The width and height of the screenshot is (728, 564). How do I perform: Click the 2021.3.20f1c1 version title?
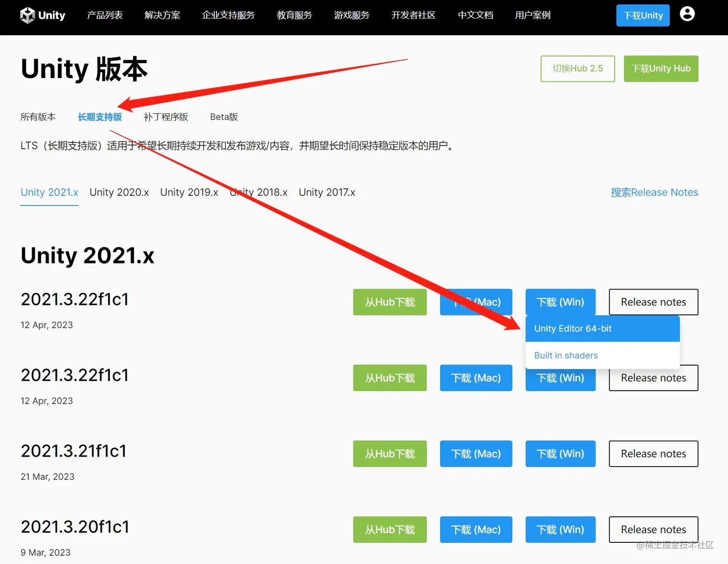click(x=75, y=527)
